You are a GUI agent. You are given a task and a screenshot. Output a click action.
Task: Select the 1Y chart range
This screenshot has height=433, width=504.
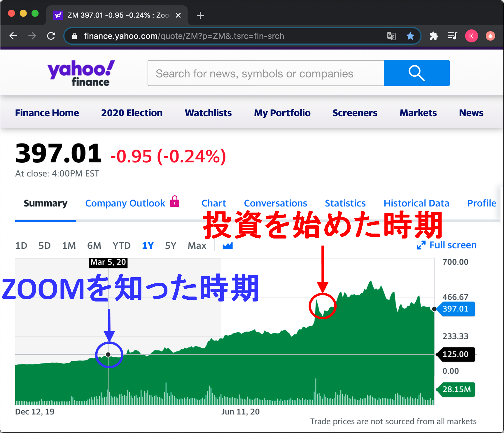click(x=148, y=246)
